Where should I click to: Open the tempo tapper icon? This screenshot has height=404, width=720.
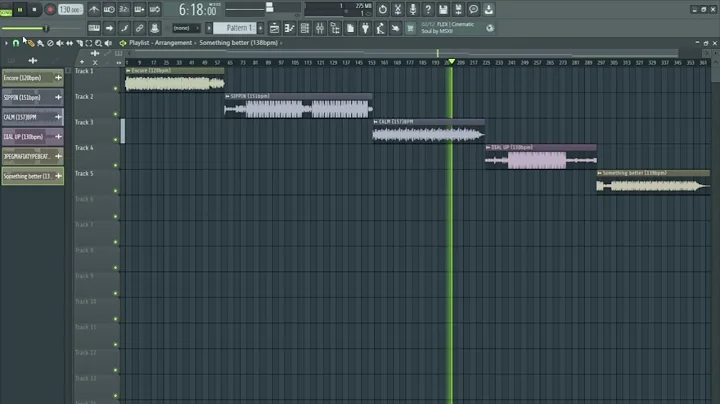(x=380, y=28)
